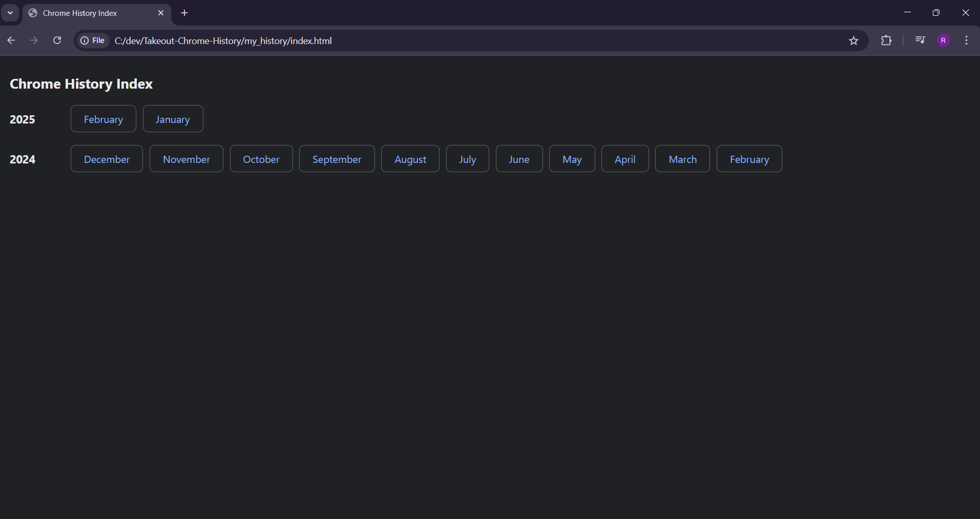980x519 pixels.
Task: Open September 2024 history
Action: [x=337, y=159]
